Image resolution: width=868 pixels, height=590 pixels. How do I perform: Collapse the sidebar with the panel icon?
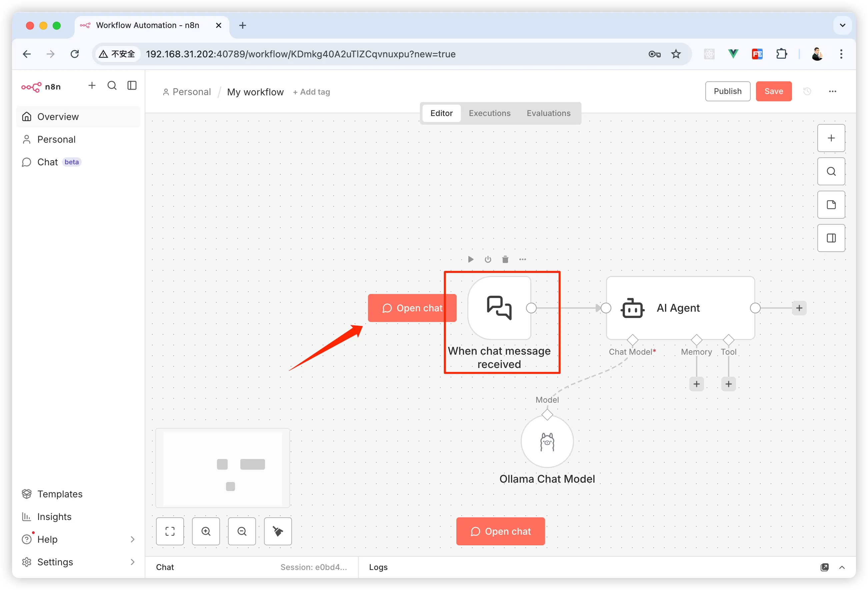click(x=132, y=86)
